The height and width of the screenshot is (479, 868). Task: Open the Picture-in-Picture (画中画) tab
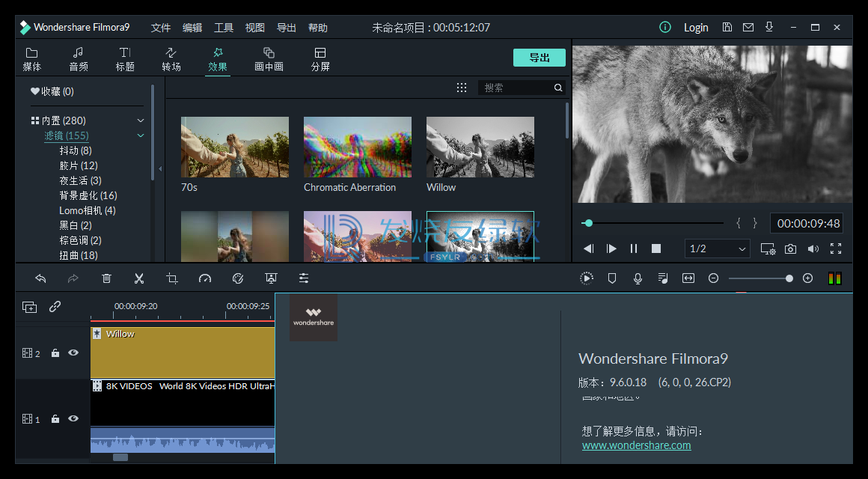269,59
